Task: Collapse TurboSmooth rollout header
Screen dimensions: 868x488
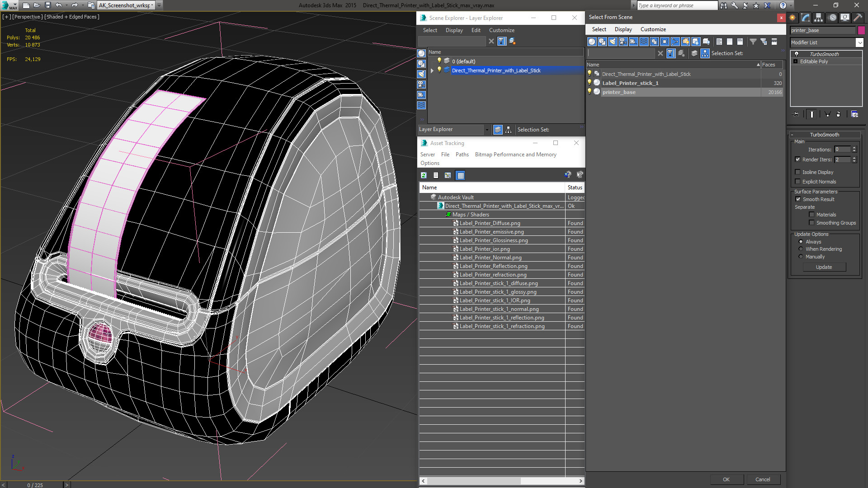Action: point(824,135)
